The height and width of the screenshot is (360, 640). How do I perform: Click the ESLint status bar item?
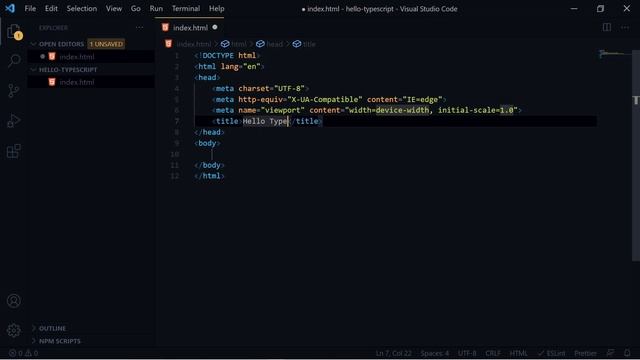pos(551,353)
